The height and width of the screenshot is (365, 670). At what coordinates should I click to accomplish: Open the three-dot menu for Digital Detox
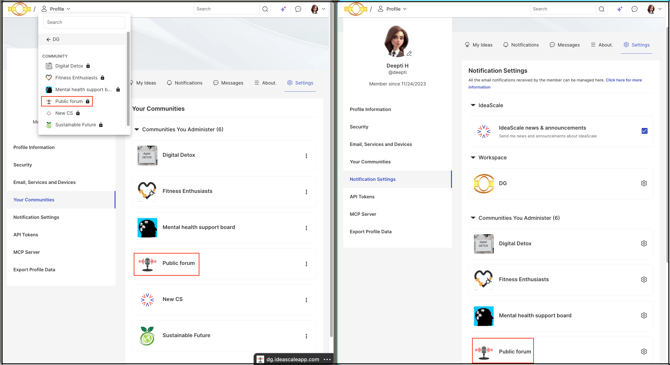(x=306, y=156)
